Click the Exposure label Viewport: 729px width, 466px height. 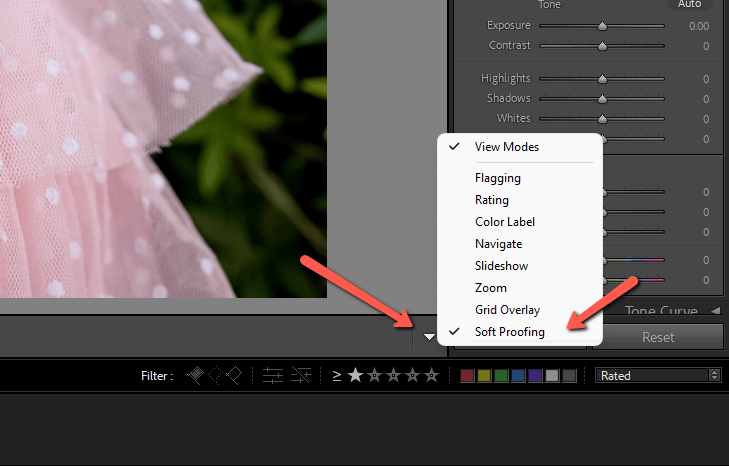point(509,26)
